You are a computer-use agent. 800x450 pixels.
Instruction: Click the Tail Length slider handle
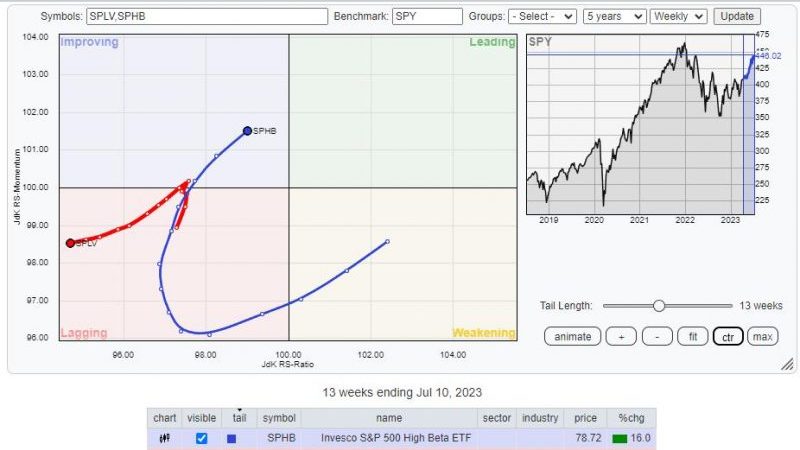(659, 306)
